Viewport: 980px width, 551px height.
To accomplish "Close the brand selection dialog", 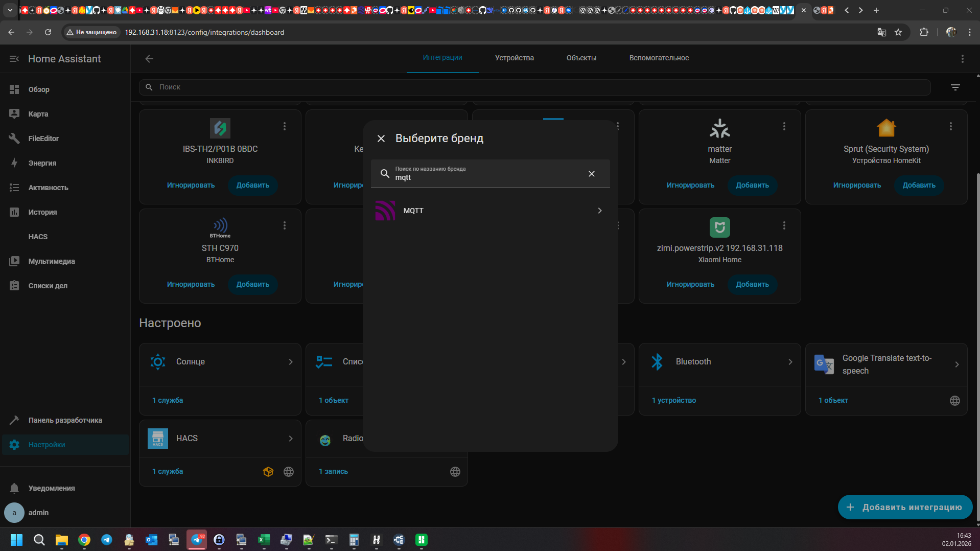I will [381, 139].
